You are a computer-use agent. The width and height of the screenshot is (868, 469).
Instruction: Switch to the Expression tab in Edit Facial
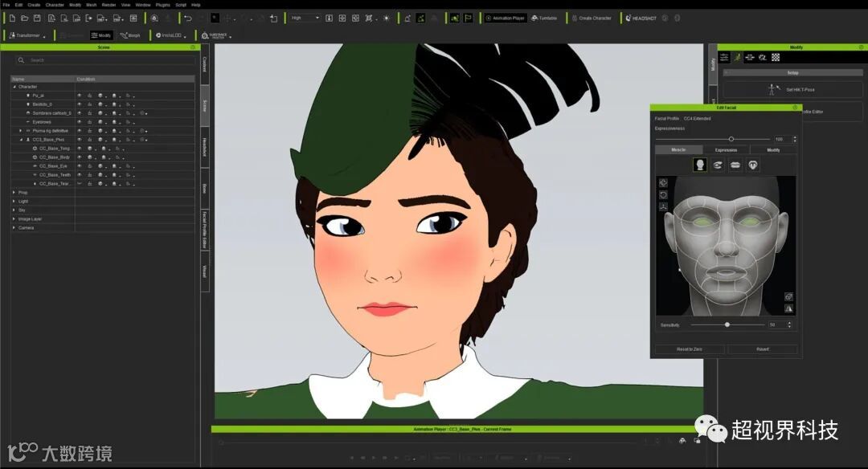tap(726, 150)
